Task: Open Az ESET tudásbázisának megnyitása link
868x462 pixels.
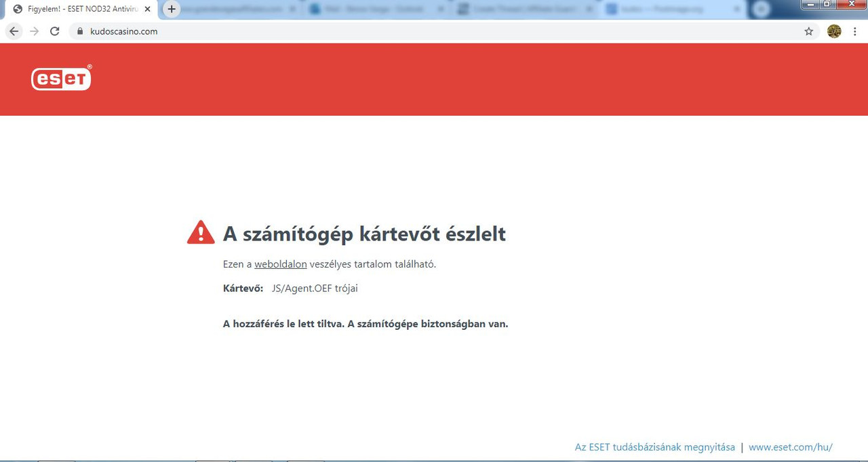Action: (x=655, y=447)
